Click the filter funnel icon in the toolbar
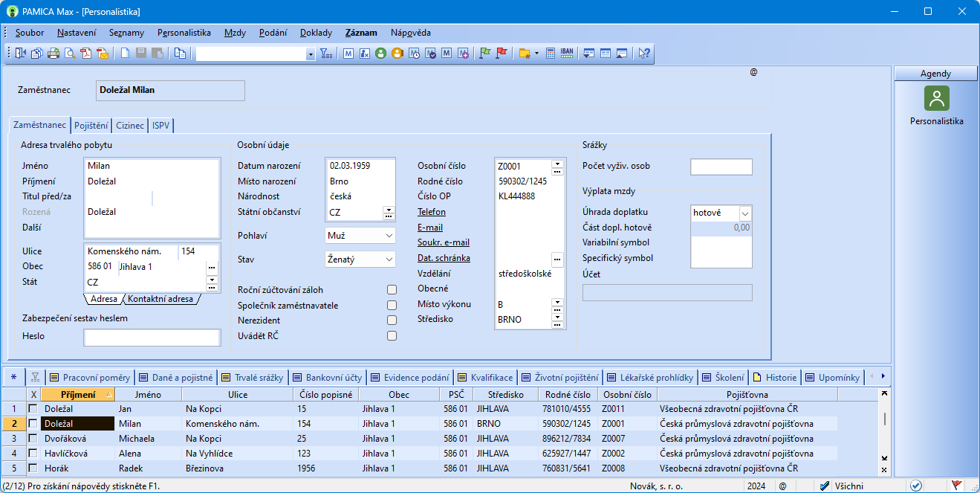 tap(326, 54)
